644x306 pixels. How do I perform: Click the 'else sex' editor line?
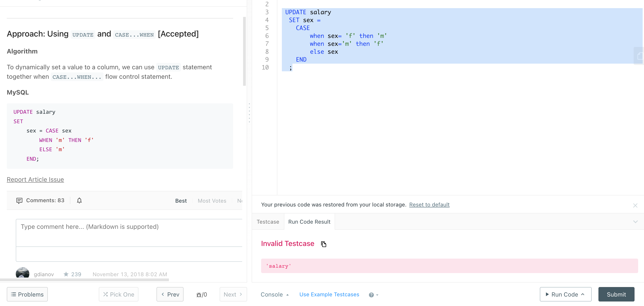[x=324, y=51]
